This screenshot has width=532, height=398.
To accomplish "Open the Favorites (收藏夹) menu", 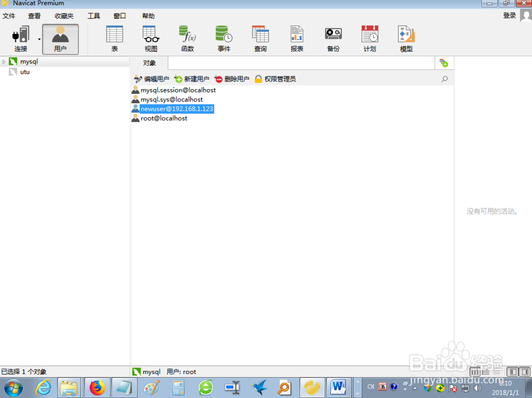I will tap(64, 16).
